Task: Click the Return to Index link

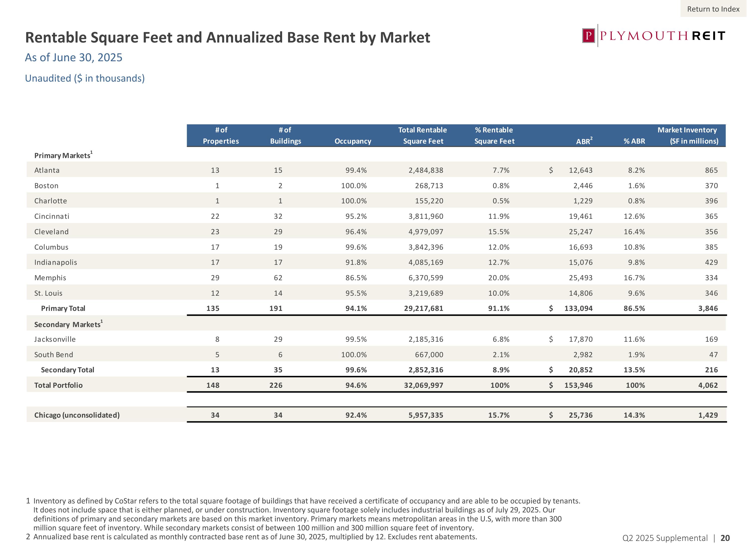Action: point(713,9)
